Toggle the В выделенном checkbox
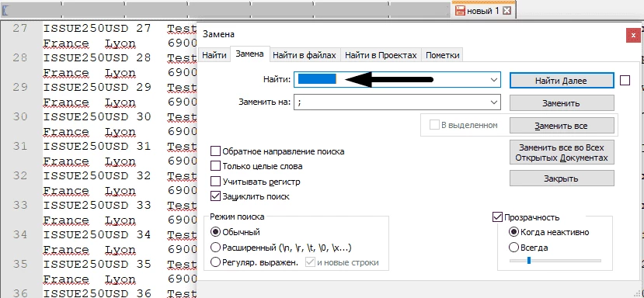 434,125
